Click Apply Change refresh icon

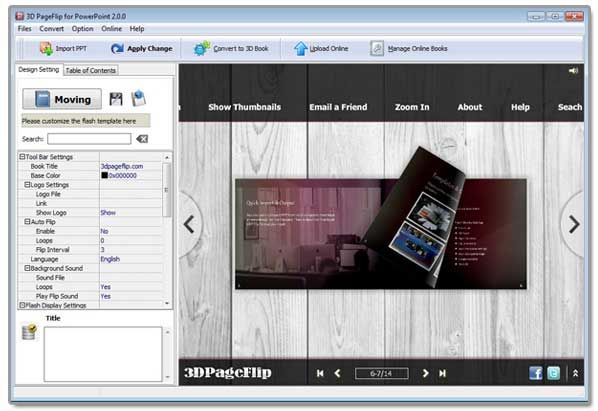(x=117, y=48)
